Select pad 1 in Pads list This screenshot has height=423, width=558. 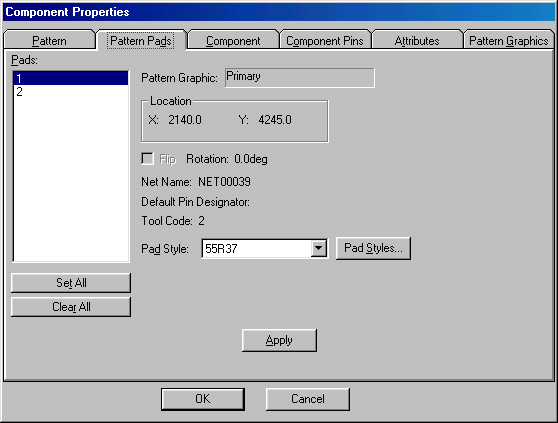[x=70, y=78]
